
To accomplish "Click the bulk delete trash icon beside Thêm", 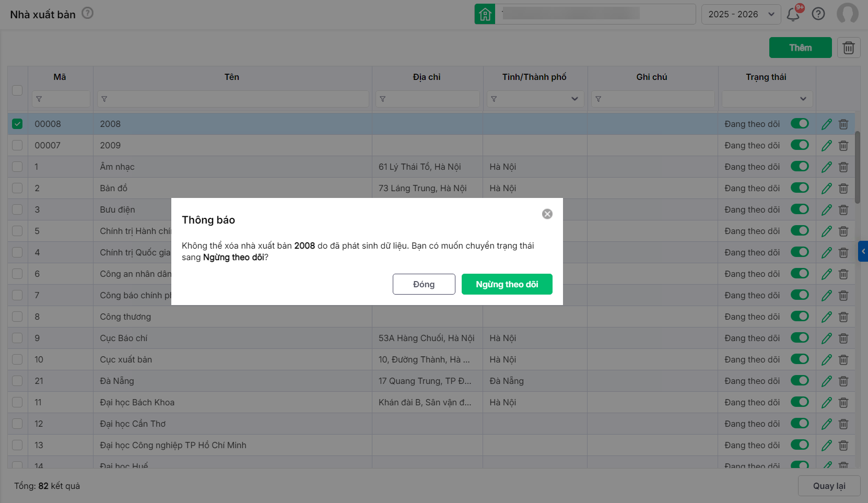I will [848, 48].
